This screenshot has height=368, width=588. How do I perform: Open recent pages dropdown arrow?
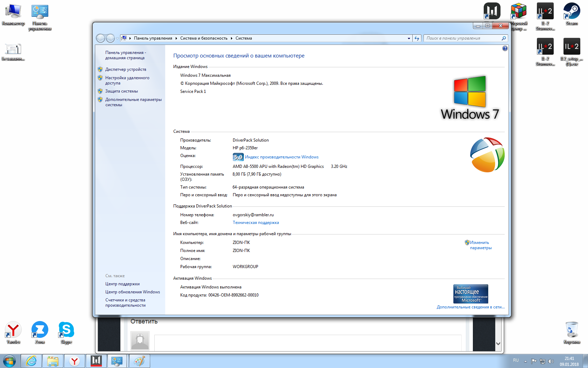coord(117,38)
